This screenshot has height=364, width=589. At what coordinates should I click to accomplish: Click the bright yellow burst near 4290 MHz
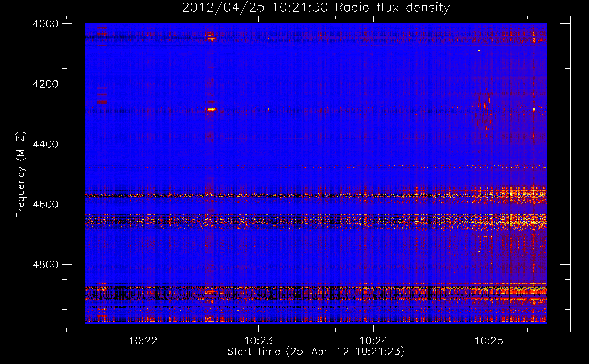click(211, 109)
